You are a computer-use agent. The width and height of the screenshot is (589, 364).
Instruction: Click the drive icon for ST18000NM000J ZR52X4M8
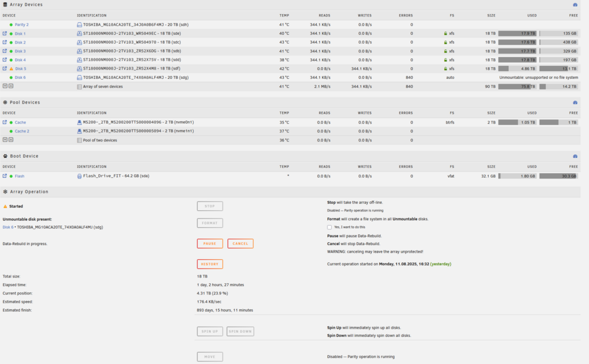tap(80, 69)
